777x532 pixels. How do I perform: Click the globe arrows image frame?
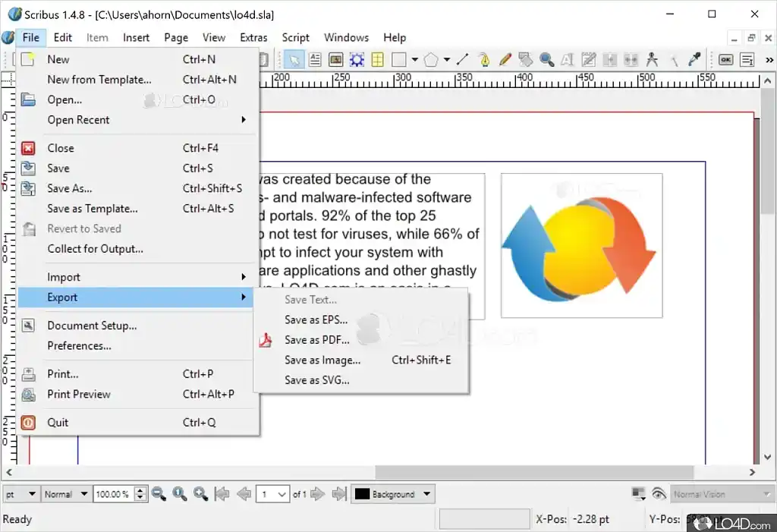(581, 245)
